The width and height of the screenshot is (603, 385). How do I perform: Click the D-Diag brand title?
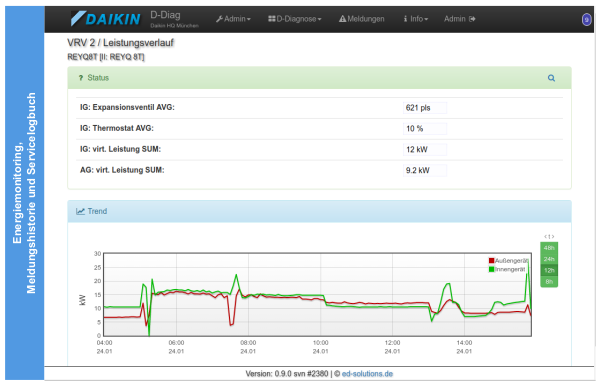click(x=165, y=15)
